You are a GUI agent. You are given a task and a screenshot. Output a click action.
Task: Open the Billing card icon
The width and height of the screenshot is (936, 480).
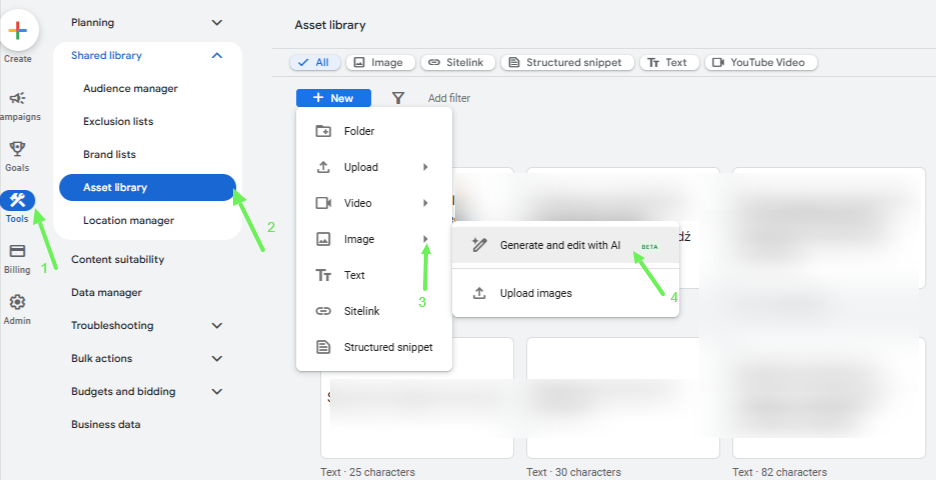[x=17, y=252]
